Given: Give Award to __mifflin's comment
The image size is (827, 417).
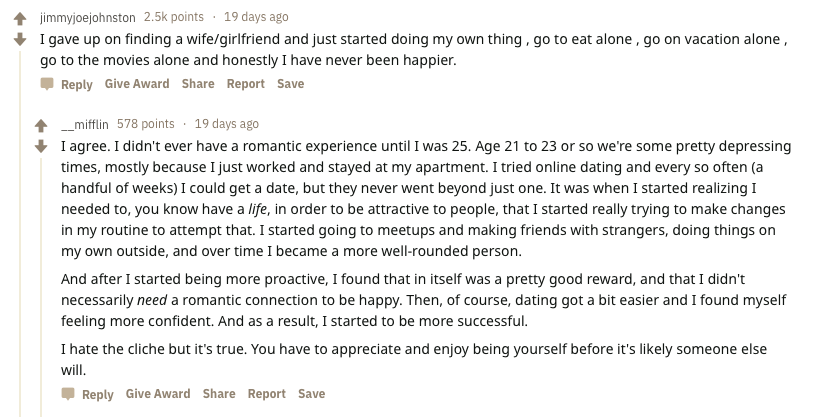Looking at the screenshot, I should pyautogui.click(x=158, y=394).
